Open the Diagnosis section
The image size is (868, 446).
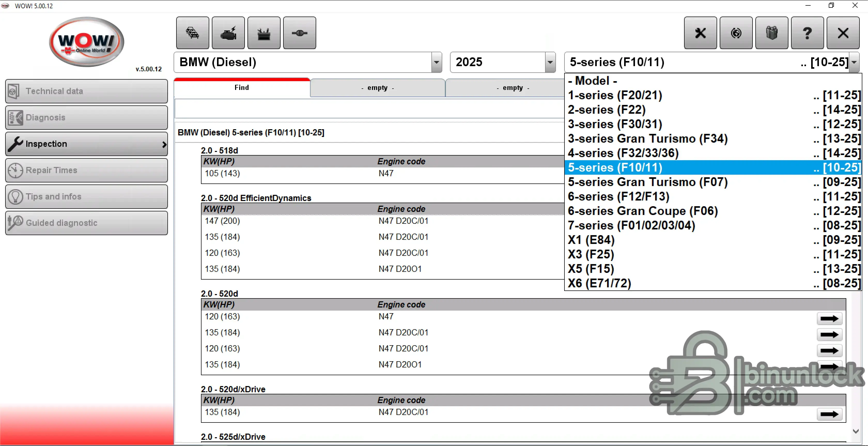tap(87, 117)
